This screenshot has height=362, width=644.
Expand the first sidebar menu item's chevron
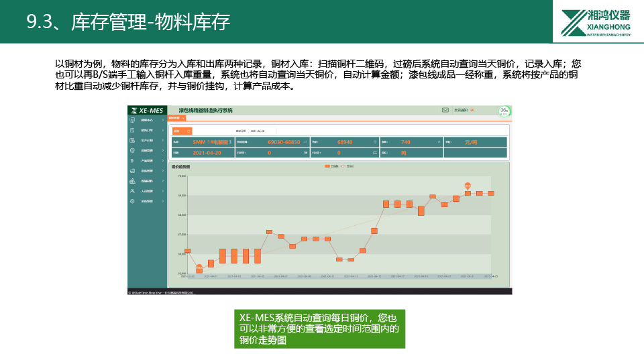[163, 121]
